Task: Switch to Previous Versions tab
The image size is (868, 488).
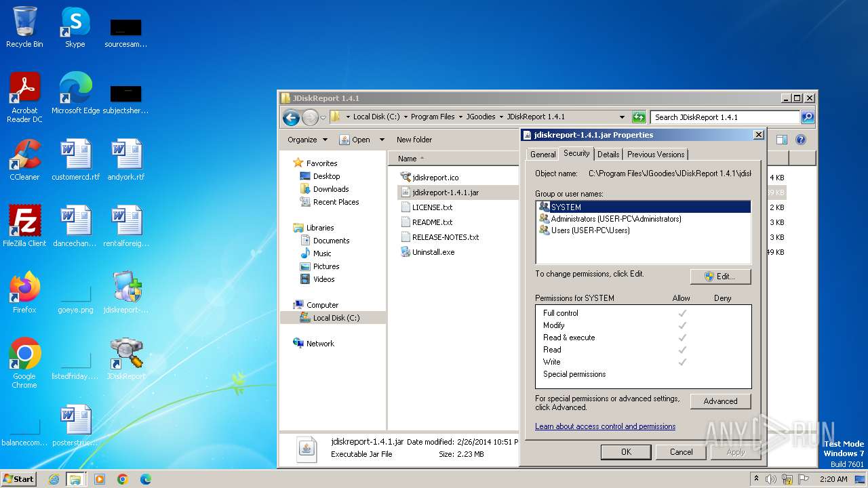Action: [x=656, y=155]
